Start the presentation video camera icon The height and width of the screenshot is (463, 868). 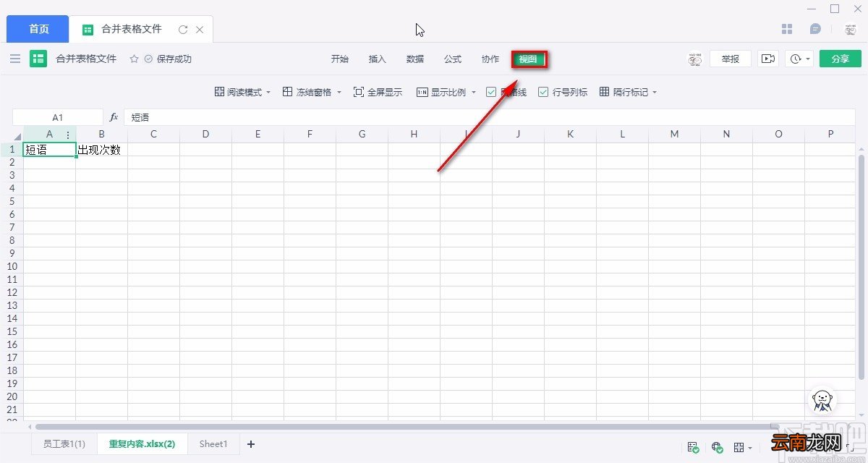(x=767, y=59)
